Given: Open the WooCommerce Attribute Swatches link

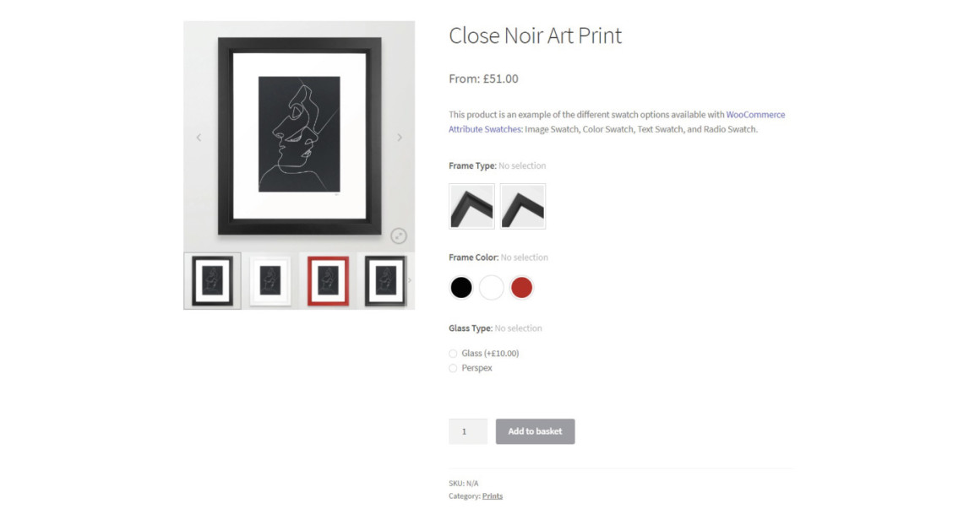Looking at the screenshot, I should (x=616, y=122).
